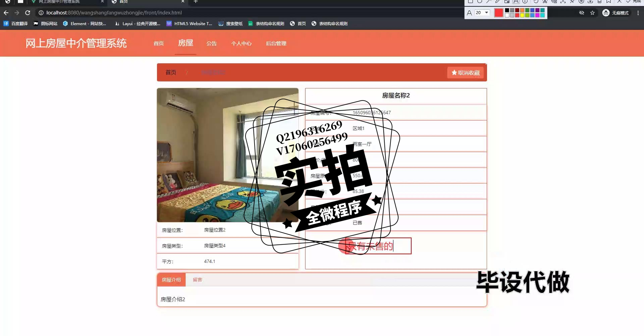Switch to the 网上房屋中介管理系统 browser tab
This screenshot has height=336, width=644.
coord(67,2)
